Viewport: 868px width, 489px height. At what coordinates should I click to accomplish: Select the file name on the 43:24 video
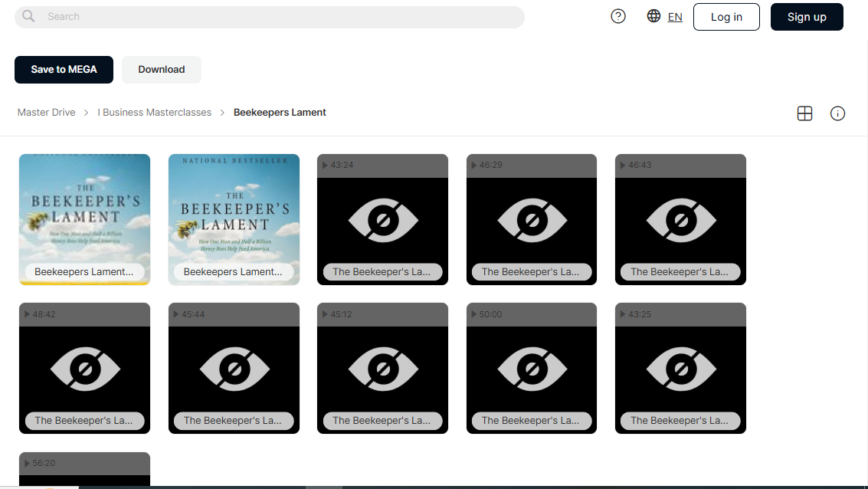click(382, 272)
